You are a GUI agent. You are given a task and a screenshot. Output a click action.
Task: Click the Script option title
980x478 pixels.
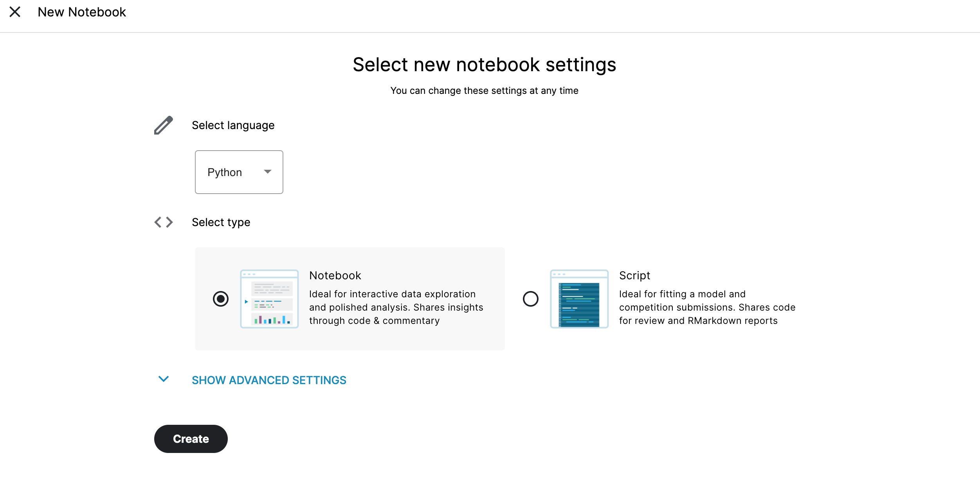coord(634,276)
